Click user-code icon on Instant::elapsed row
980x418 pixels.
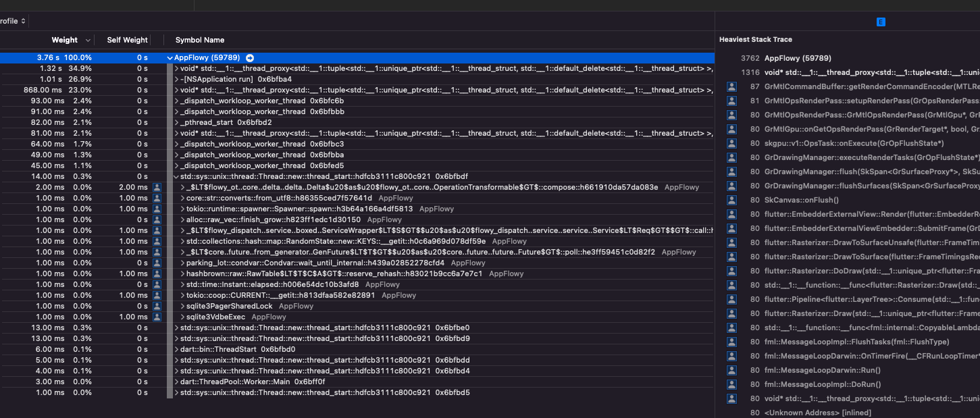(x=157, y=284)
